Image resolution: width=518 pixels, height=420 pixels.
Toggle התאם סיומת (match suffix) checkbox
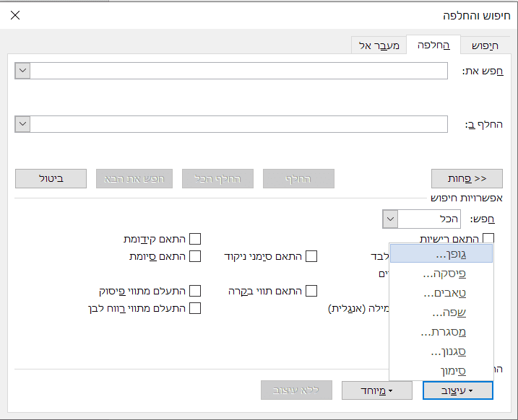pyautogui.click(x=195, y=256)
